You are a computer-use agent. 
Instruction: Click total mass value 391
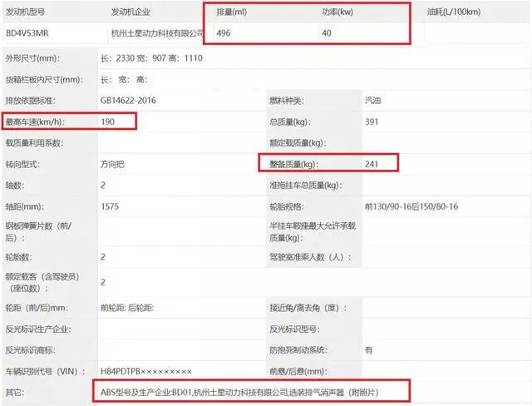(372, 121)
